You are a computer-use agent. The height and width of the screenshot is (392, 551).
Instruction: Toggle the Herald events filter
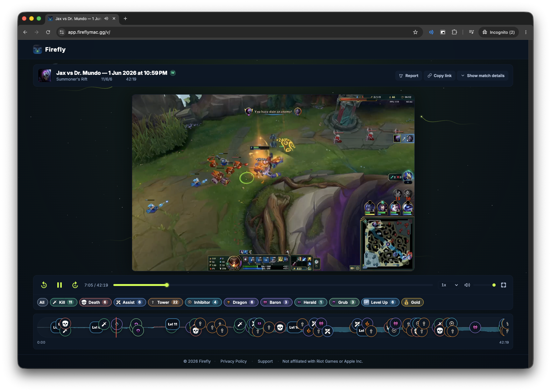(311, 302)
